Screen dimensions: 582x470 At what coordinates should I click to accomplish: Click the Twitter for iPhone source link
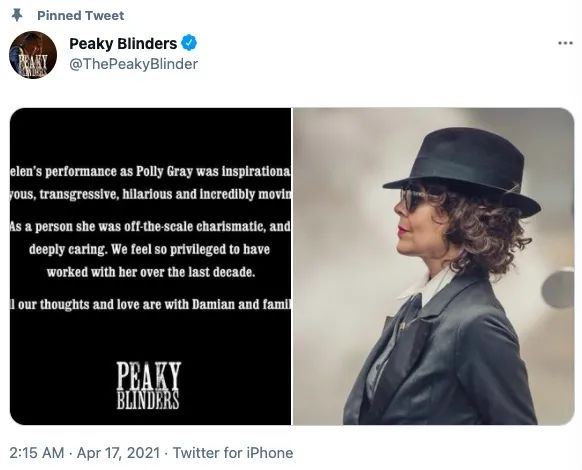[233, 453]
